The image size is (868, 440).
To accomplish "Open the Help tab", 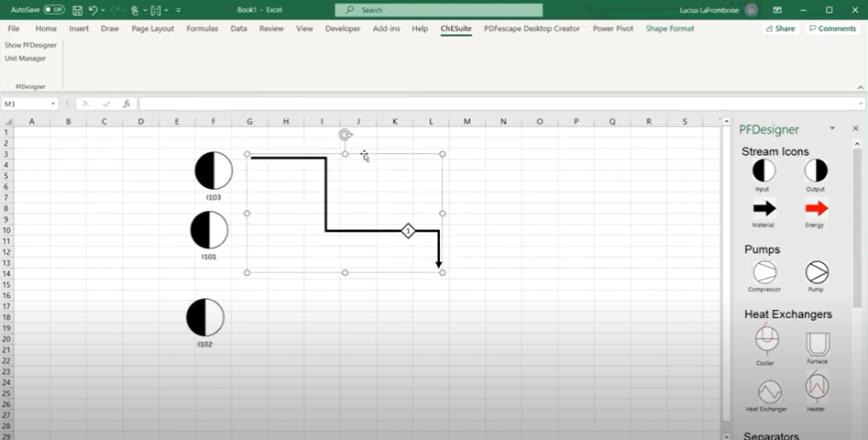I will tap(420, 28).
